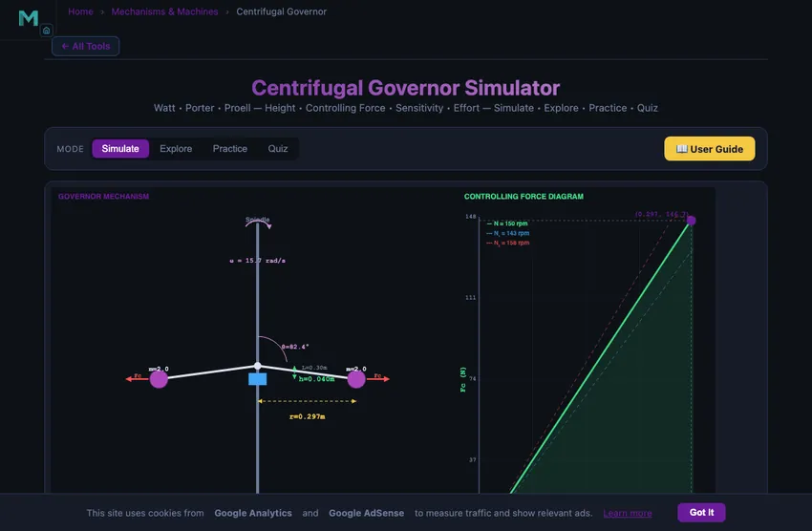Screen dimensions: 812x531
Task: Click the Google AdSense text in banner
Action: point(366,513)
